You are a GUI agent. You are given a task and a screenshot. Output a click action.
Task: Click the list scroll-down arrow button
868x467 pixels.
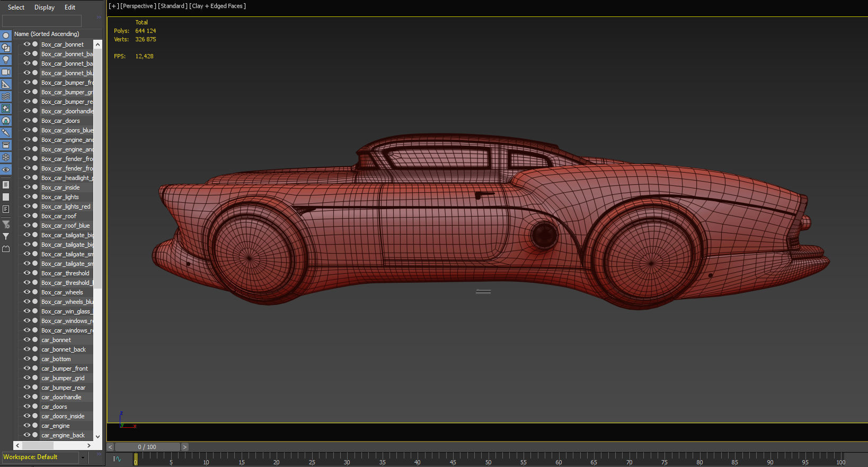[x=98, y=436]
